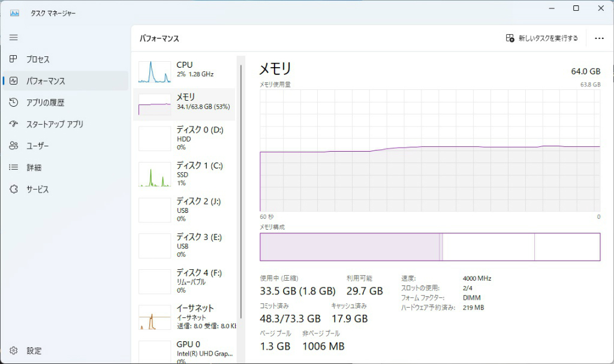Click the 1006 MB non-paged pool value
Viewport: 614px width, 364px height.
[x=323, y=347]
